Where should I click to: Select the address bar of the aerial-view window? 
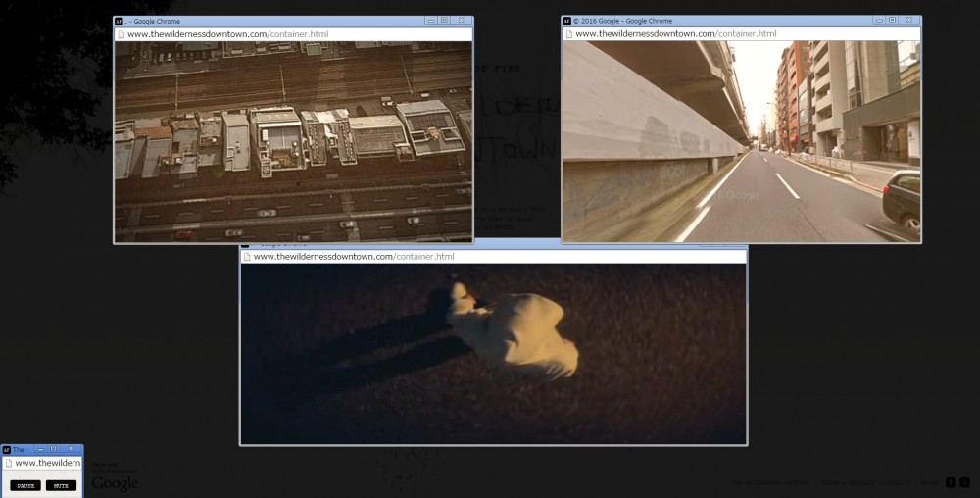pos(293,34)
